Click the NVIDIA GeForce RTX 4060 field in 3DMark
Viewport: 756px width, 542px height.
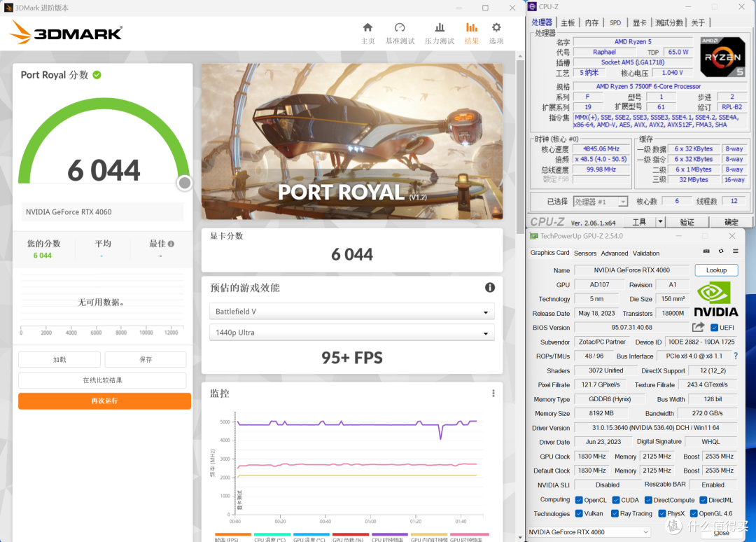click(x=102, y=211)
